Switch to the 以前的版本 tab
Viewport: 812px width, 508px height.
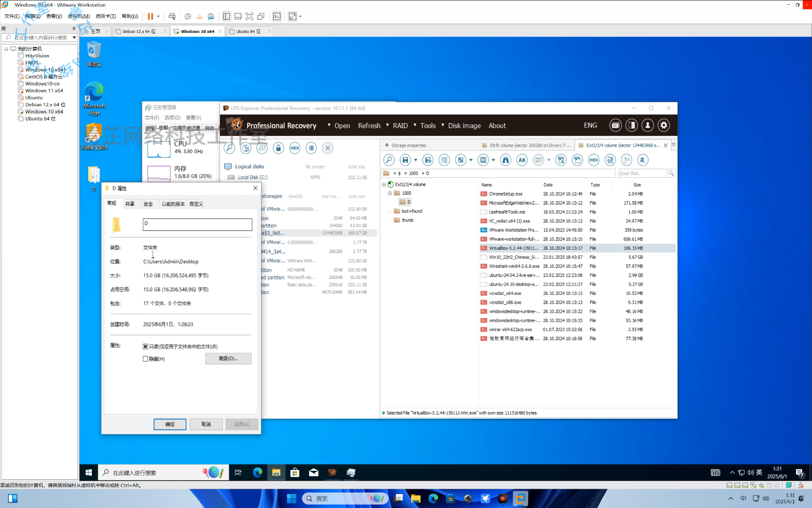(173, 204)
